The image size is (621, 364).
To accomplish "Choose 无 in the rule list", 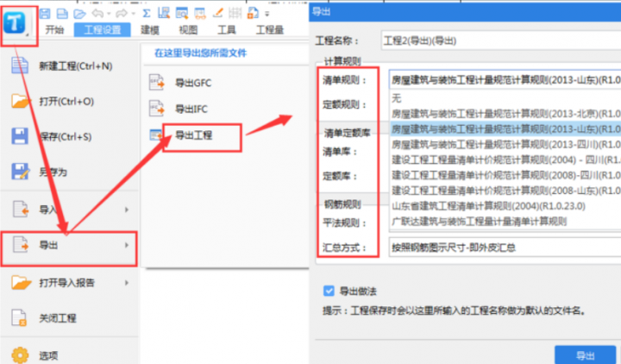I will [x=397, y=97].
